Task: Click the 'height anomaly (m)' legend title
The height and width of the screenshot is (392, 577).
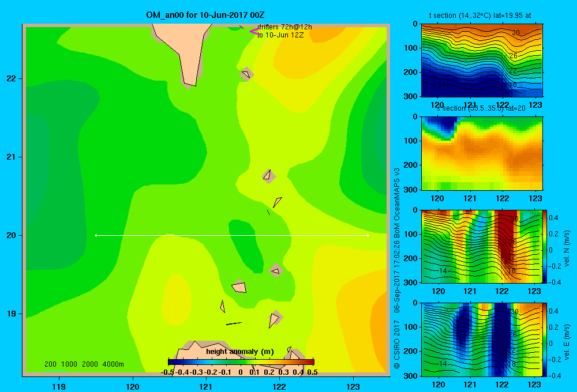Action: tap(240, 352)
